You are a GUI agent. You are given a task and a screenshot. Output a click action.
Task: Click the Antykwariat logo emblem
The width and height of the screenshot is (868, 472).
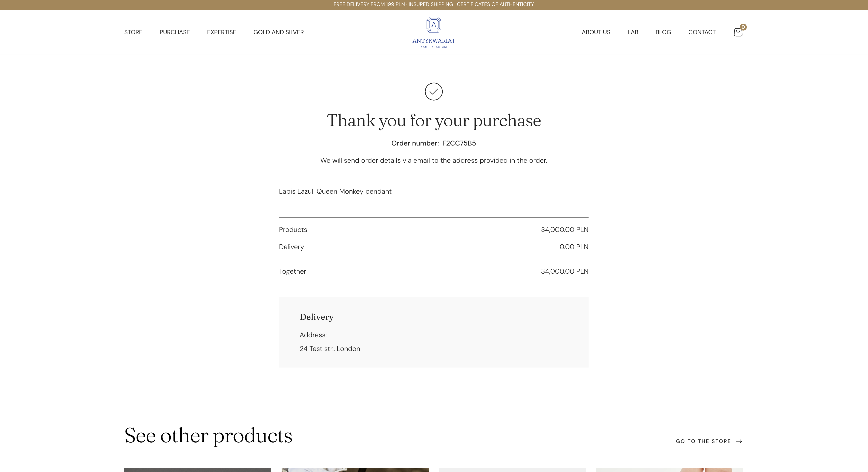434,25
